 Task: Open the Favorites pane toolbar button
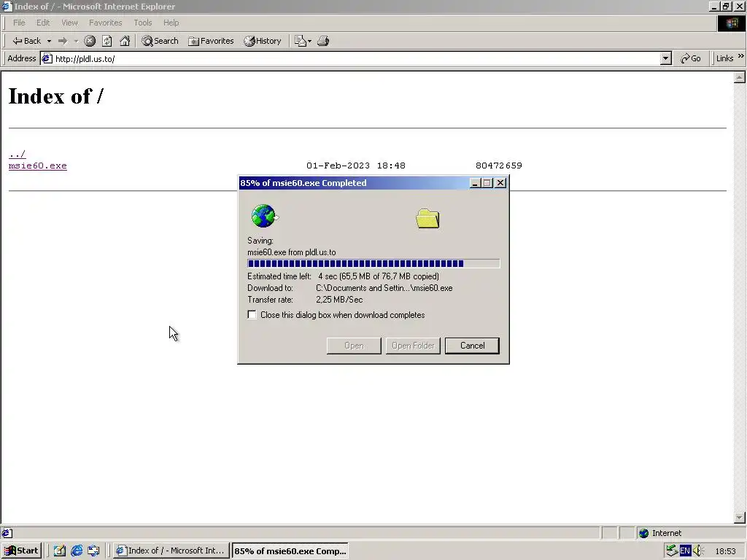(x=211, y=41)
